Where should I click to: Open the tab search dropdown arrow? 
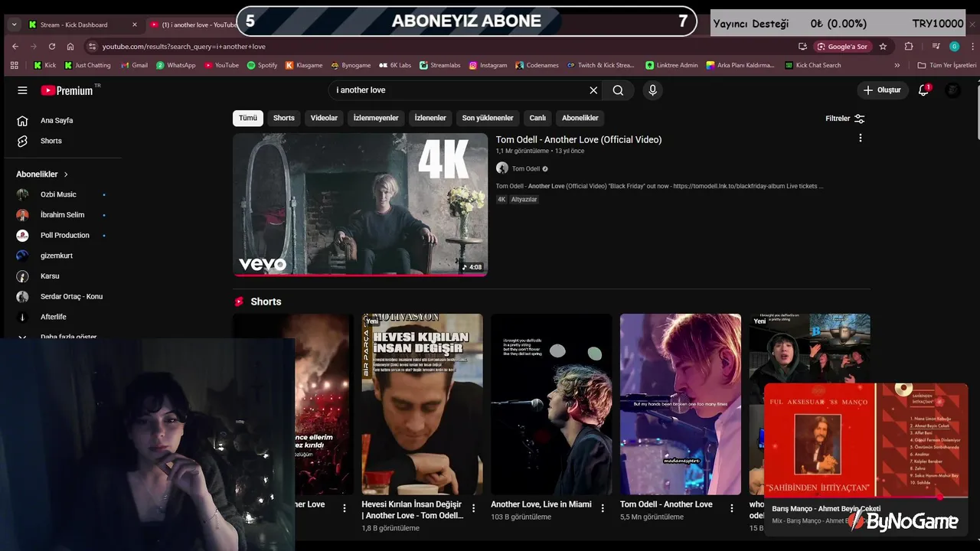point(14,24)
